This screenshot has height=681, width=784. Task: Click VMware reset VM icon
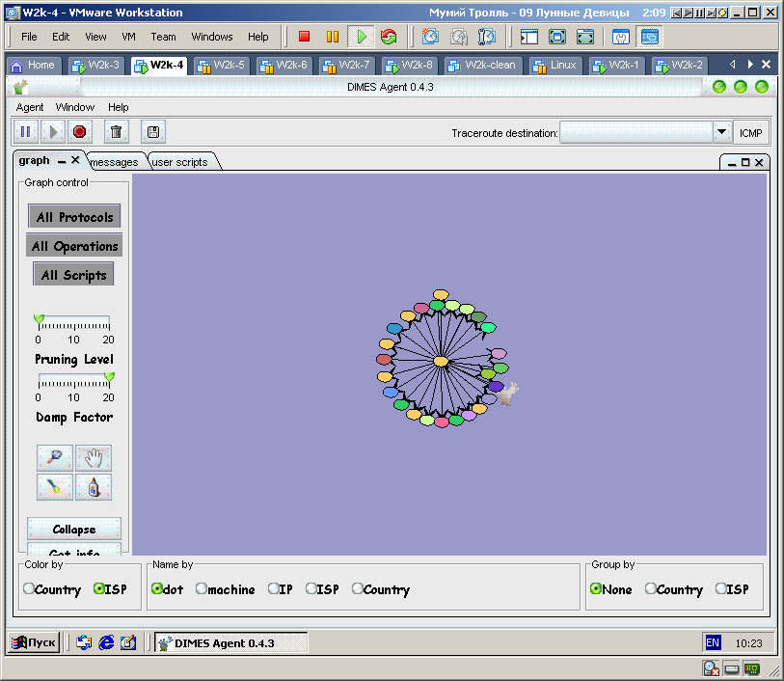point(389,37)
